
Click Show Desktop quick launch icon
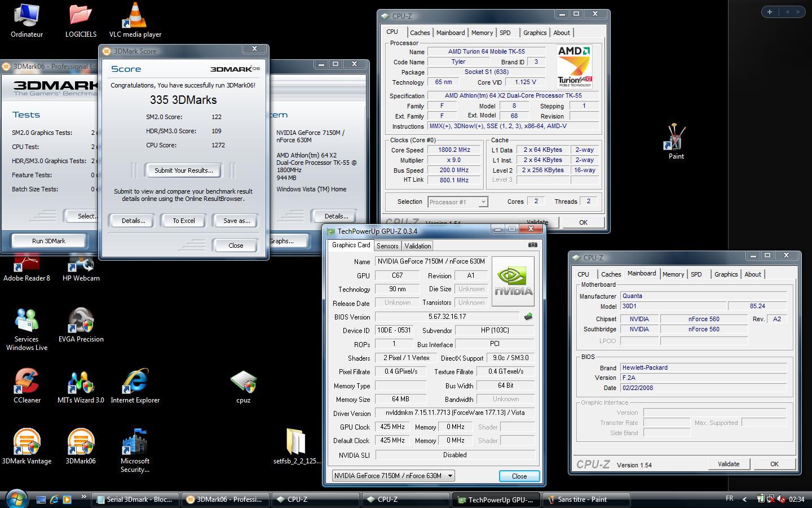click(41, 500)
